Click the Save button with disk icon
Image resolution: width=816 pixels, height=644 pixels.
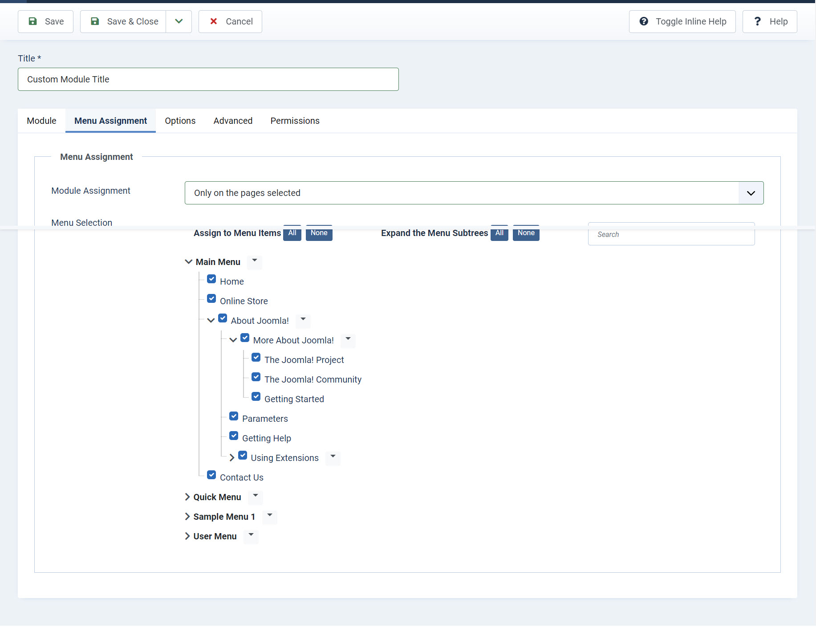45,21
